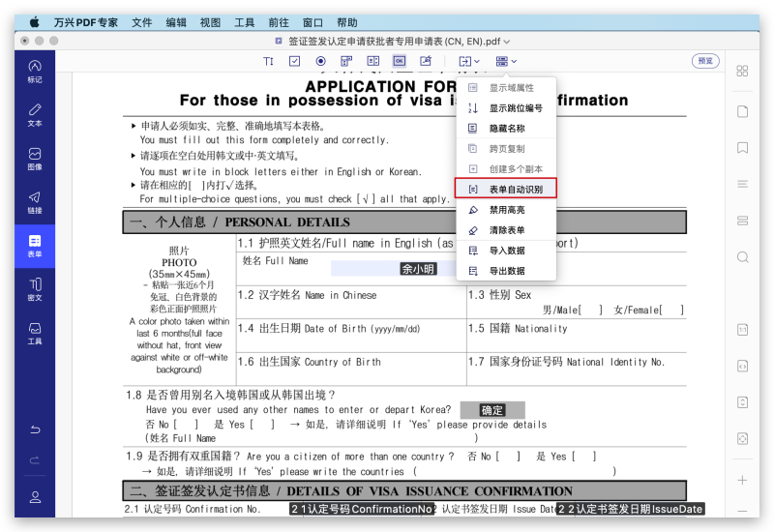Choose 导入数据 menu entry

pyautogui.click(x=506, y=251)
